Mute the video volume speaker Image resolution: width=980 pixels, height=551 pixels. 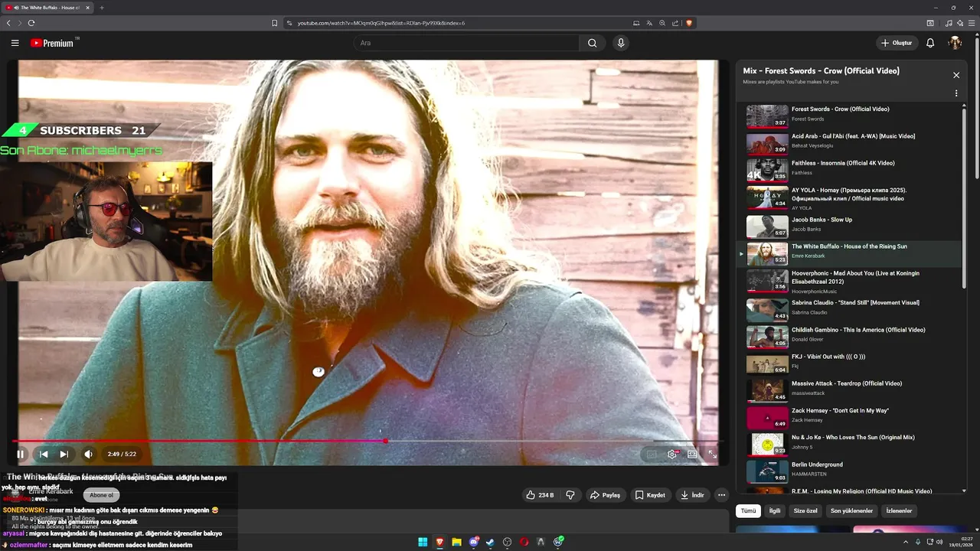coord(88,454)
